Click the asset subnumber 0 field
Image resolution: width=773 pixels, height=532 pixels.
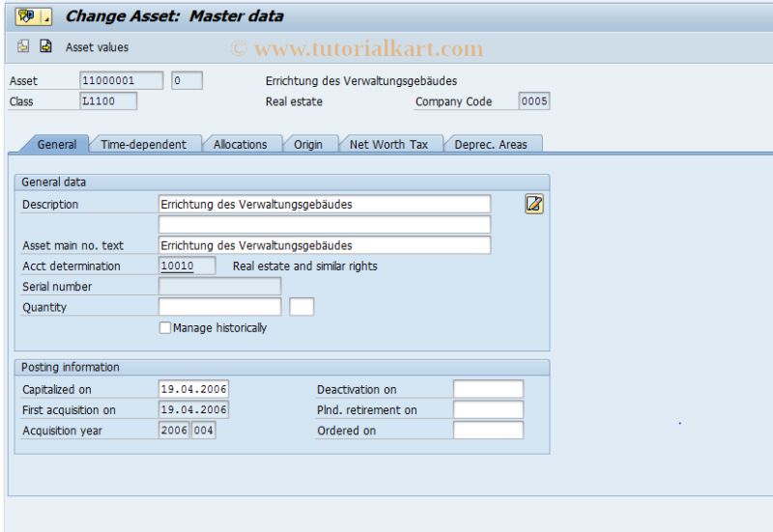click(x=186, y=80)
